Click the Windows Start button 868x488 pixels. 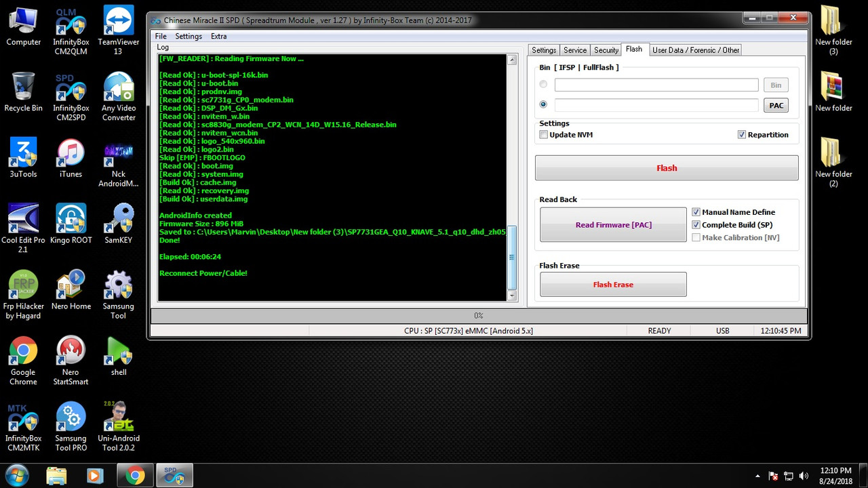[x=16, y=475]
